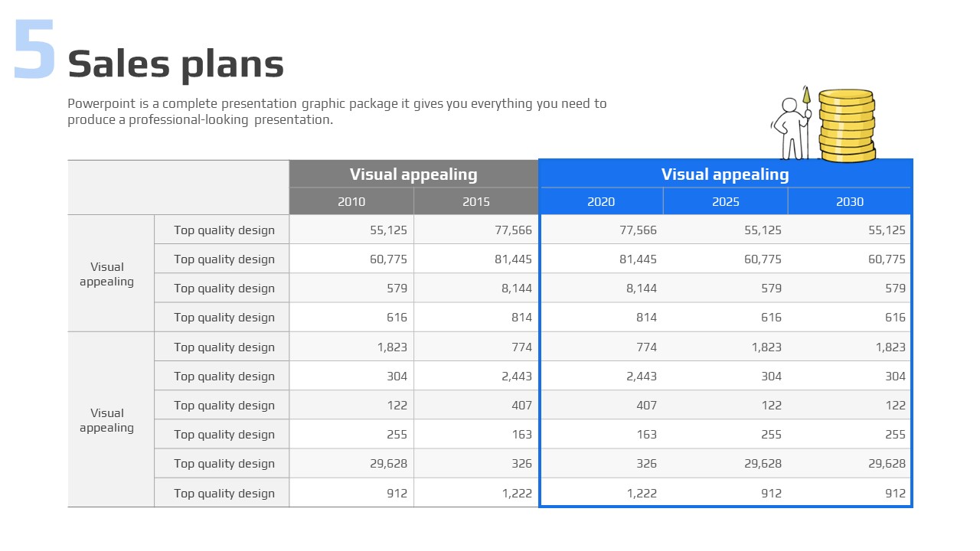The height and width of the screenshot is (551, 980).
Task: Click 2,443 in the 2015 column
Action: coord(517,376)
